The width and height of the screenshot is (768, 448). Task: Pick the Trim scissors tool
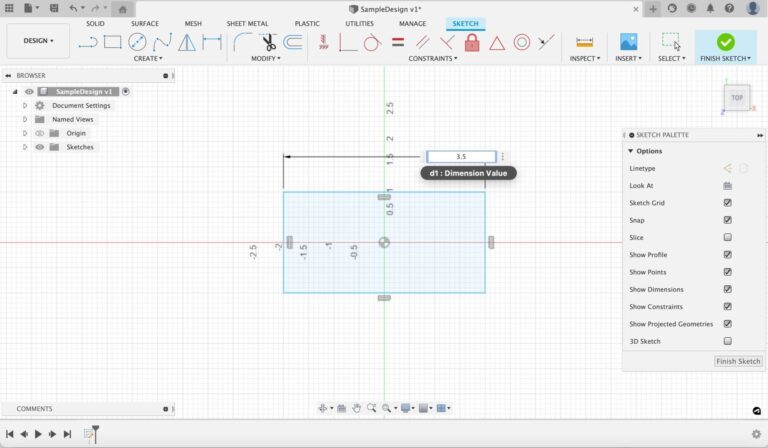pyautogui.click(x=267, y=42)
